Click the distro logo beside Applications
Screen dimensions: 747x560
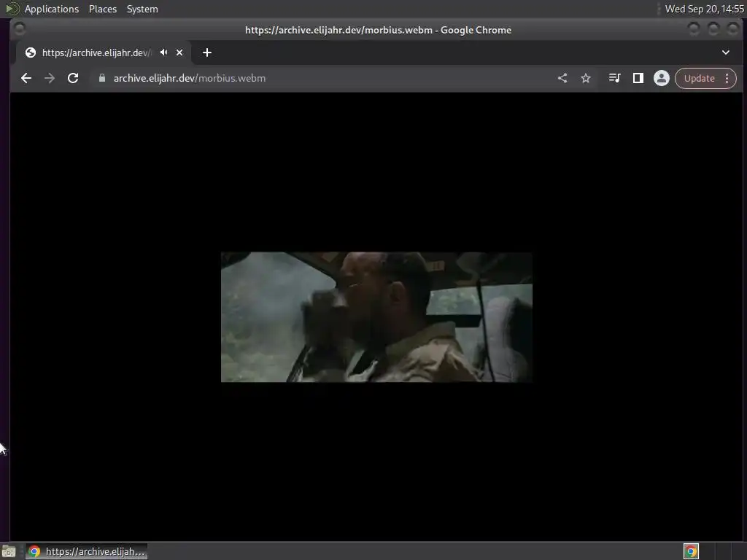tap(12, 9)
